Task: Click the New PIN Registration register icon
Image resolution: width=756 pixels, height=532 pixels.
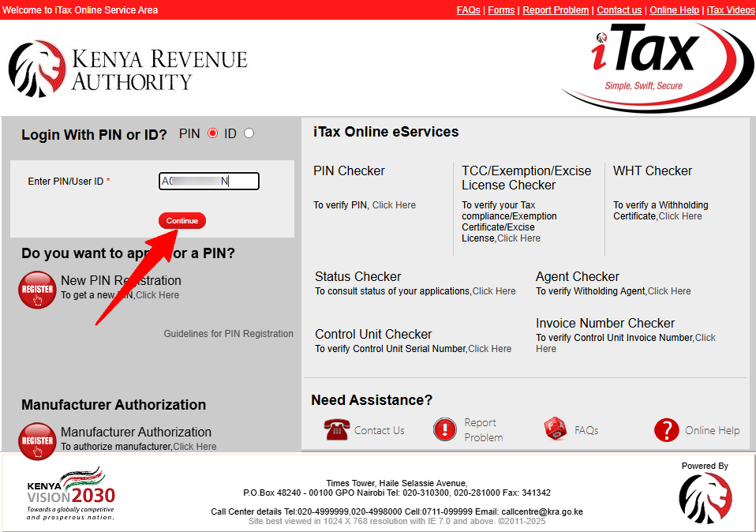Action: [x=36, y=290]
